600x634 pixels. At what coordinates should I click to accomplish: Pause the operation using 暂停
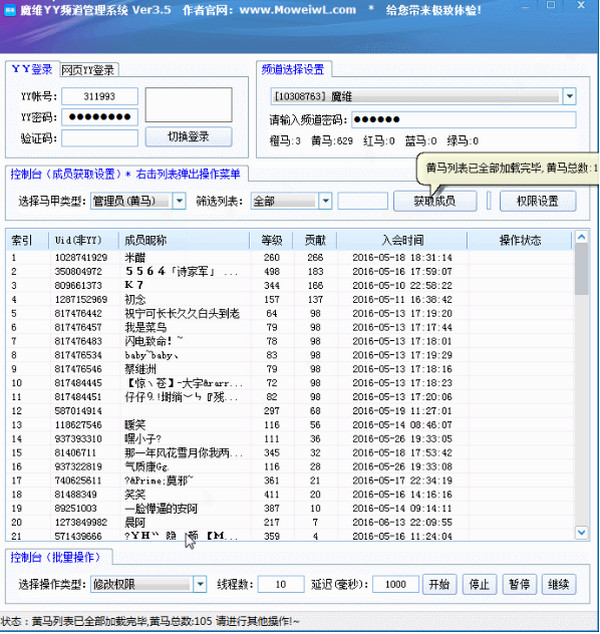(519, 584)
